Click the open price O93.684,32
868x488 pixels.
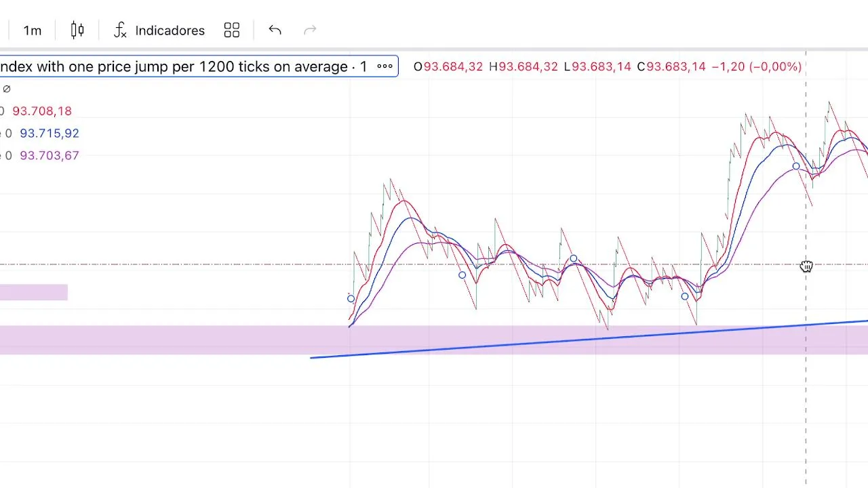point(448,66)
